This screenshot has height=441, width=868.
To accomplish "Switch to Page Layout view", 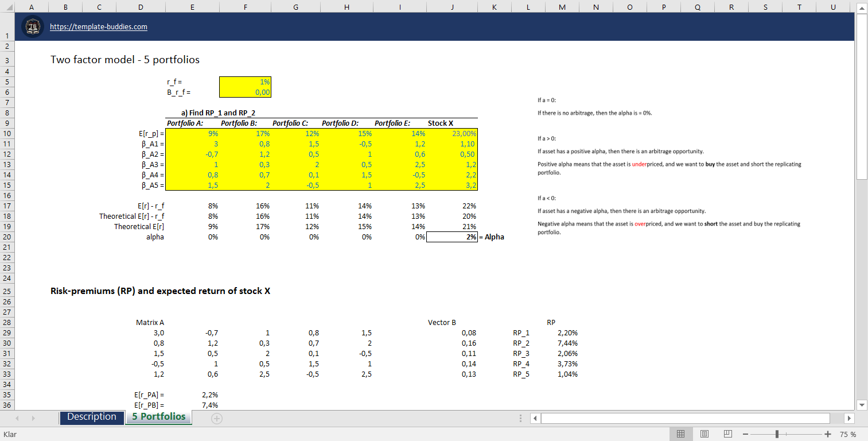I will [704, 435].
